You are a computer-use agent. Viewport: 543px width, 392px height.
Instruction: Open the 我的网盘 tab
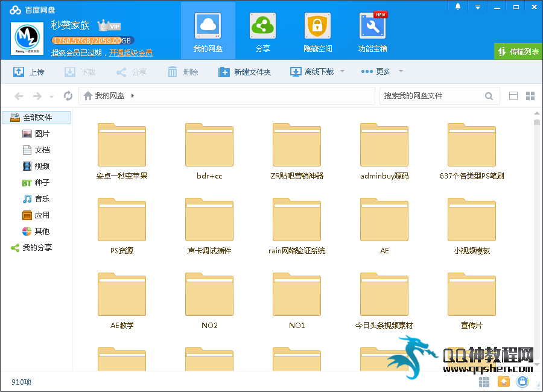[x=208, y=31]
